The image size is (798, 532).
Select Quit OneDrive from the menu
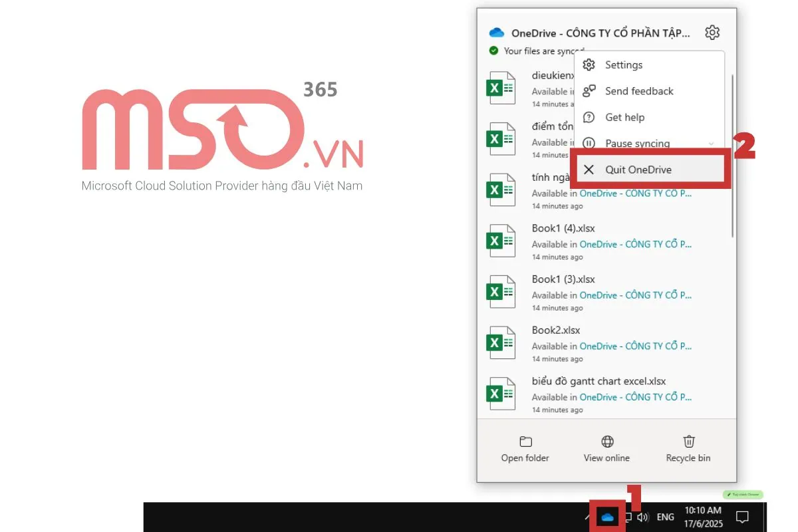click(x=638, y=170)
